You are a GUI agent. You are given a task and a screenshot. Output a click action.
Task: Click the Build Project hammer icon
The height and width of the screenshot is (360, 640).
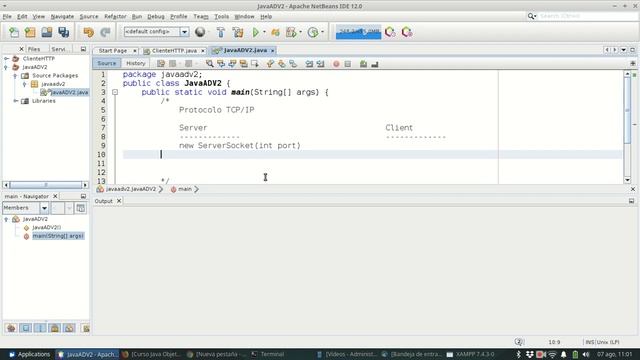221,32
